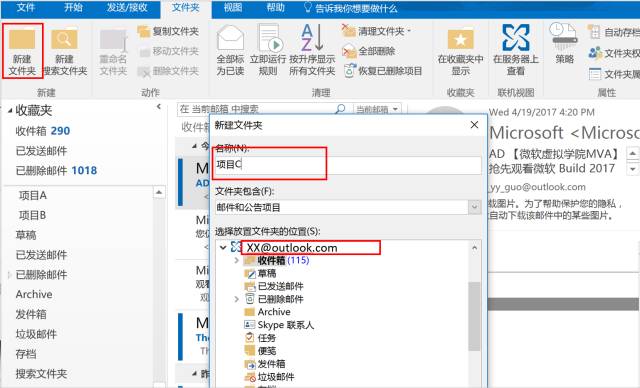Open the Archive folder in folder pane
640x388 pixels.
(x=34, y=294)
